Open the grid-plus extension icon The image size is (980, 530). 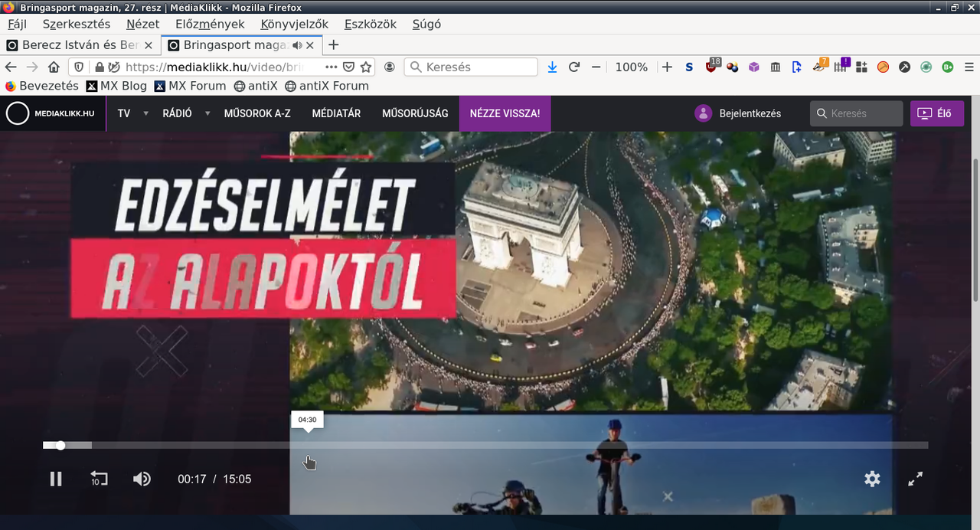click(x=861, y=67)
